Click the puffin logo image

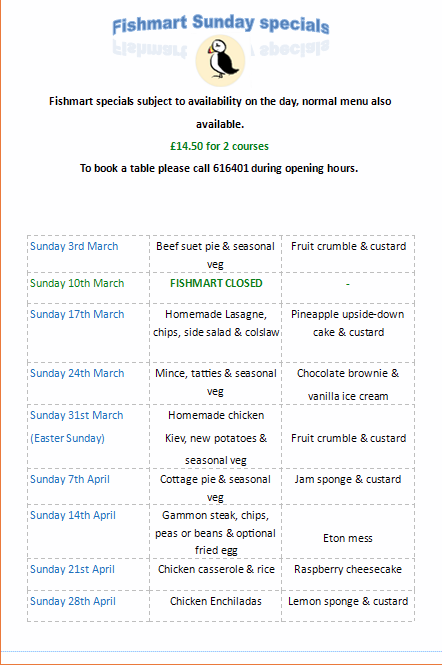(220, 61)
